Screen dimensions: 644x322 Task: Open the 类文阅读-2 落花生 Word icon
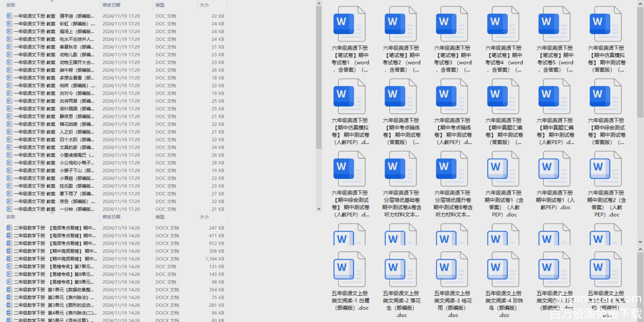401,270
